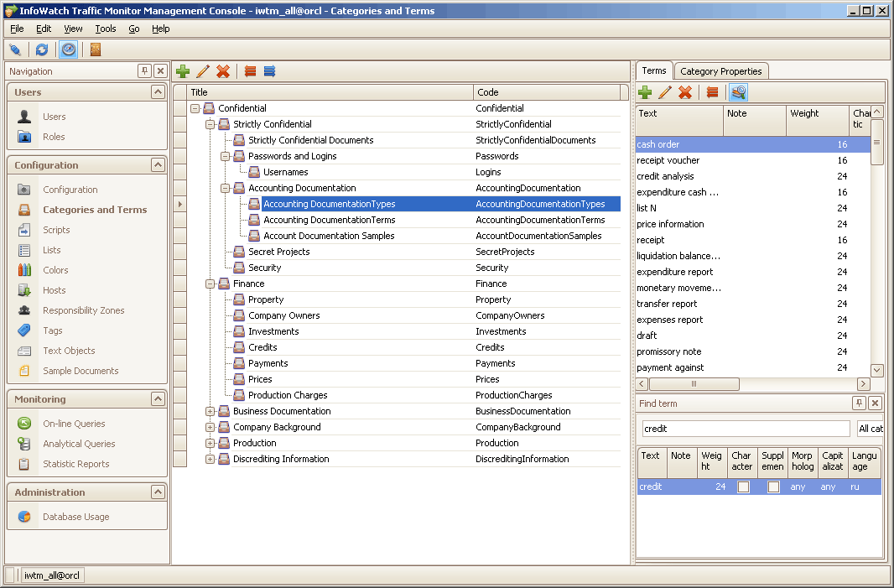Sort categories by the Code column header

(x=547, y=92)
